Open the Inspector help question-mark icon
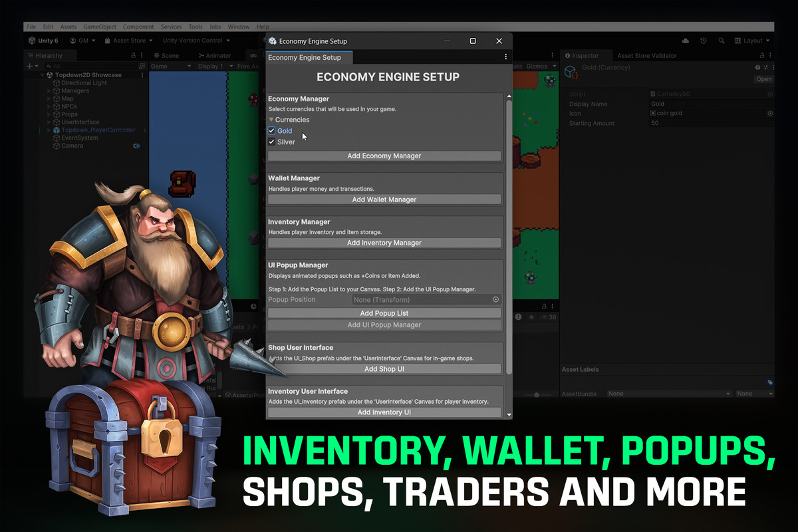The image size is (798, 532). (x=757, y=67)
